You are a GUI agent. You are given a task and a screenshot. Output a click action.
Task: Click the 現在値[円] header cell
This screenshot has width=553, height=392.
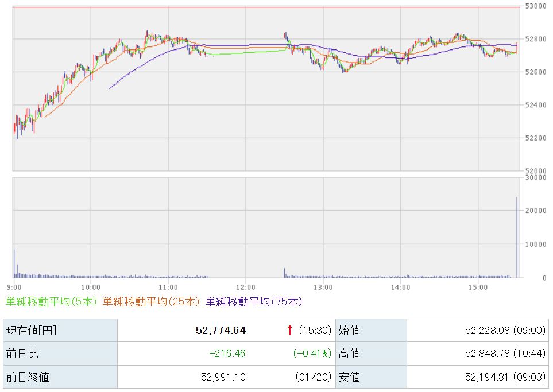coord(31,330)
